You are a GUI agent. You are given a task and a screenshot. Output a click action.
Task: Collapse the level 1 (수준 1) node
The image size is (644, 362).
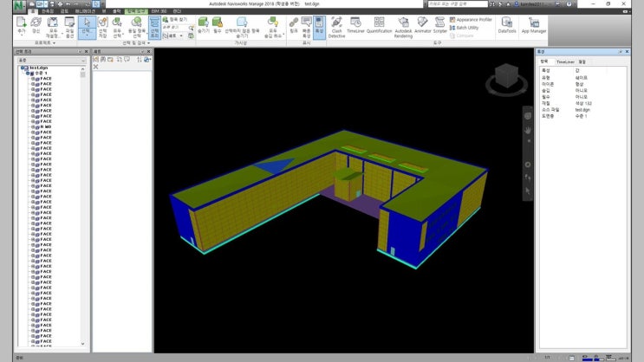(x=28, y=73)
